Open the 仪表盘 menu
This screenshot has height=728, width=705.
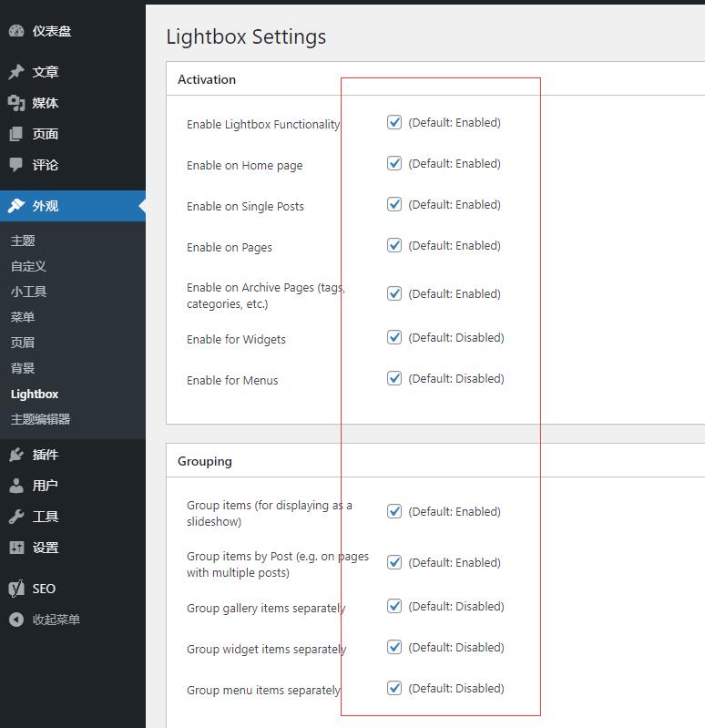[73, 31]
